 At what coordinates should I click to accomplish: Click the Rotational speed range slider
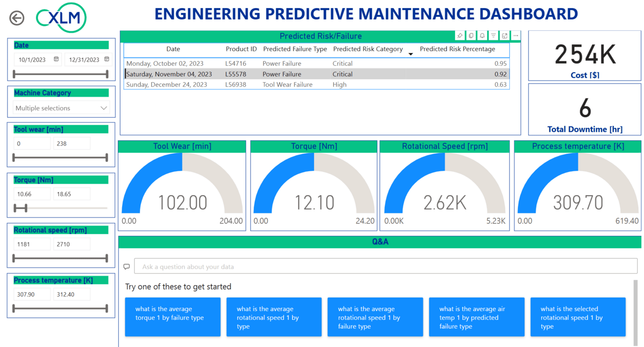coord(60,258)
